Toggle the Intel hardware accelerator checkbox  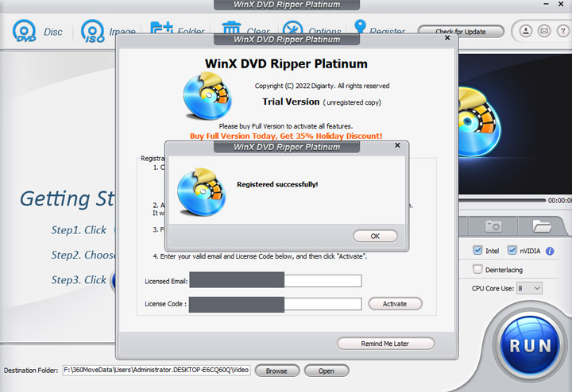pyautogui.click(x=477, y=251)
